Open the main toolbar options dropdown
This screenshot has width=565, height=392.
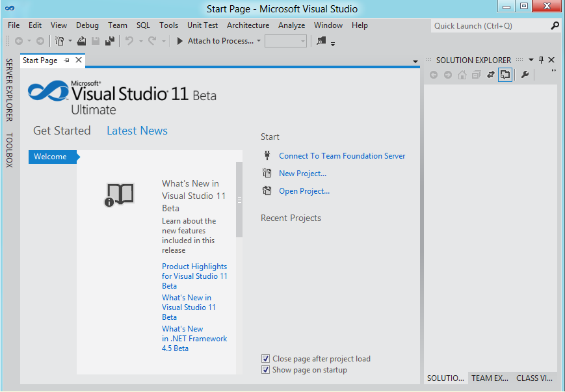pyautogui.click(x=333, y=44)
